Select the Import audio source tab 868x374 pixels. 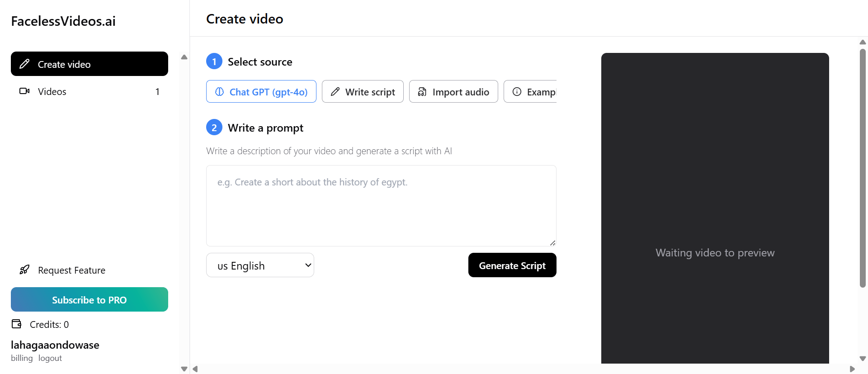click(453, 91)
